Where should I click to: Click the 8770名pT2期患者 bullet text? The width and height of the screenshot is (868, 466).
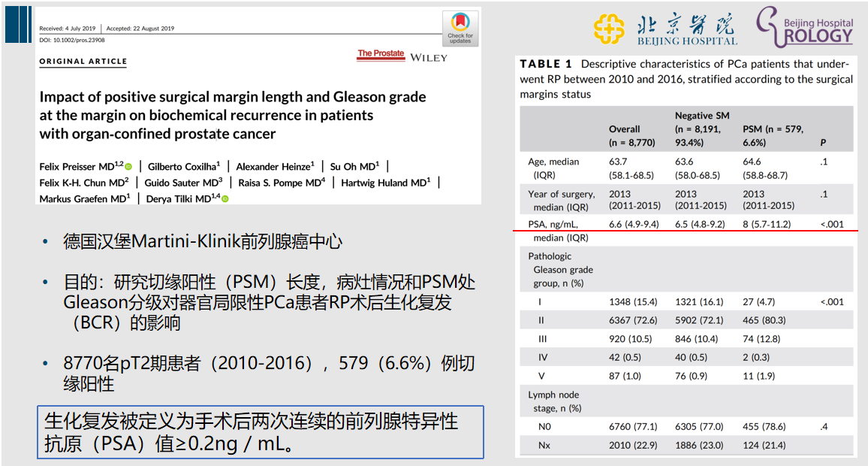click(269, 374)
